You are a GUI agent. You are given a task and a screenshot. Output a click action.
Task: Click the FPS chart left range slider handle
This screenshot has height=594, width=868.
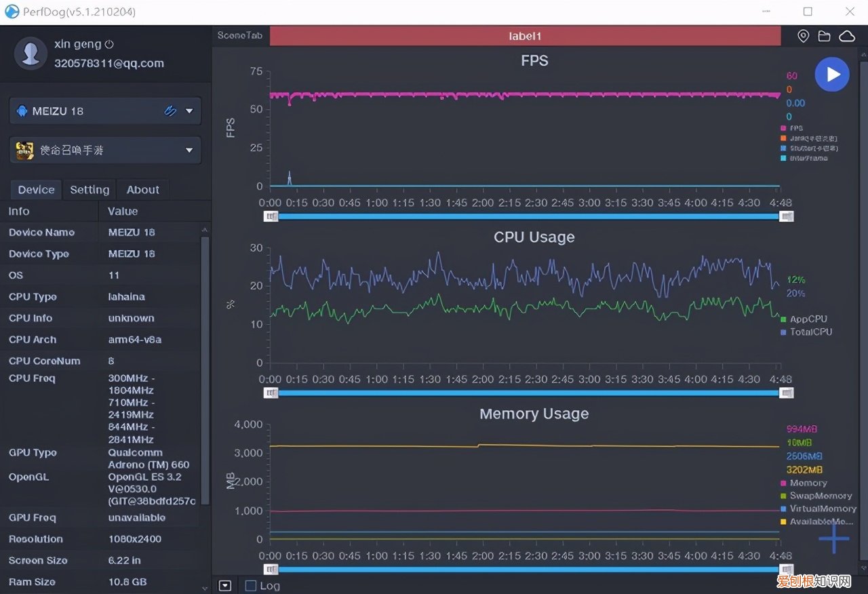(x=271, y=216)
